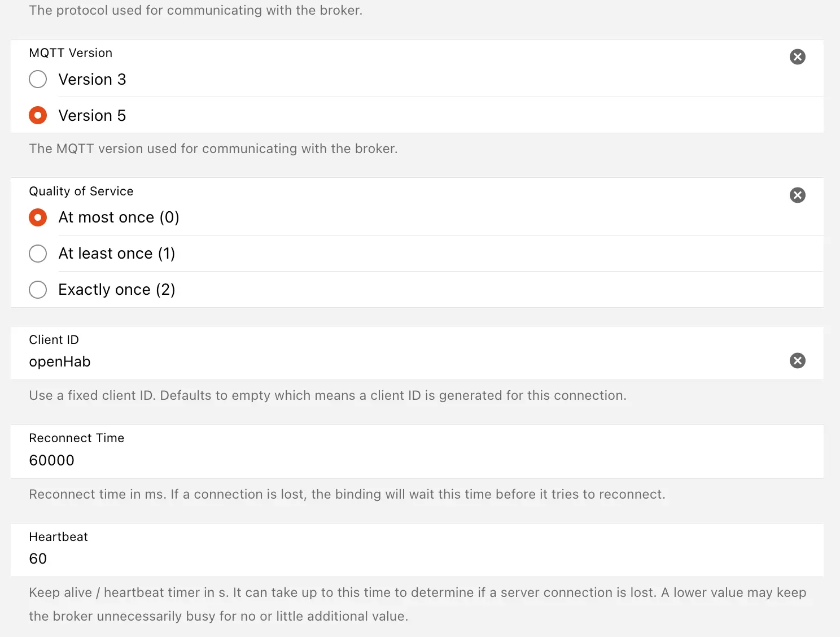The width and height of the screenshot is (840, 637).
Task: Click the MQTT Version section heading
Action: [71, 53]
